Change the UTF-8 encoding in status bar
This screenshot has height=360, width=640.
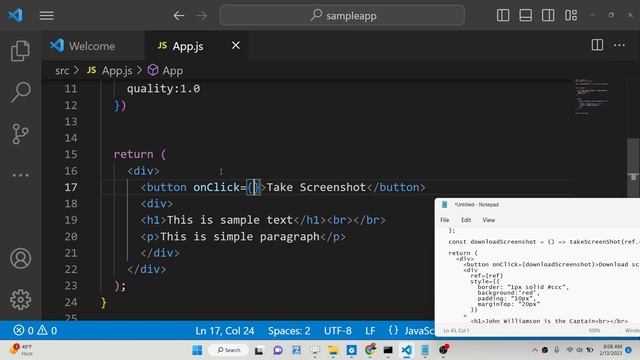338,331
